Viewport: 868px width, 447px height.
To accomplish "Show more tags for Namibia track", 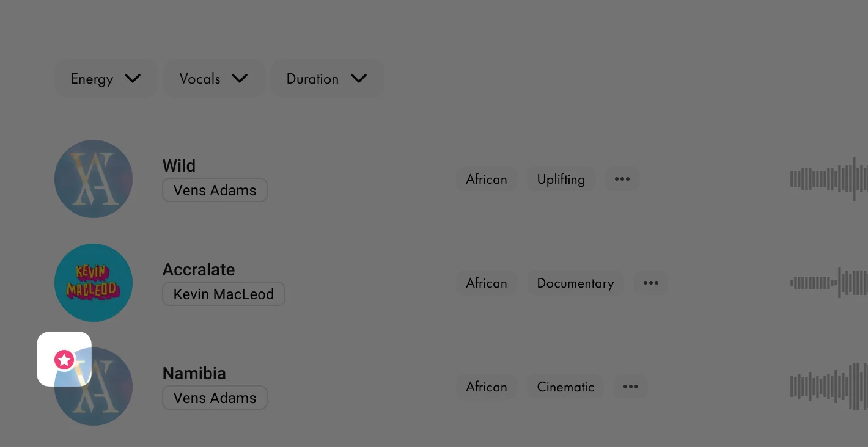I will pos(631,387).
